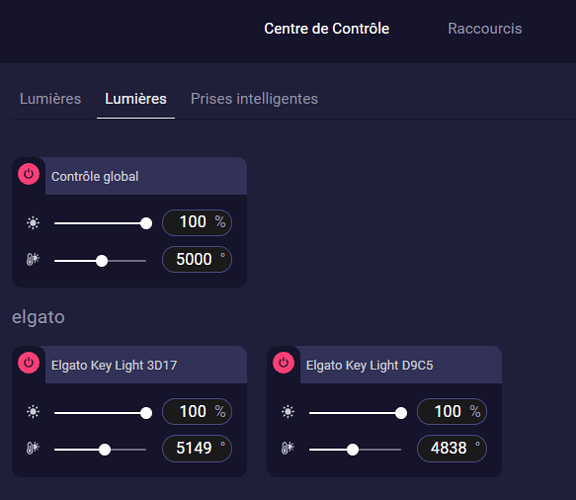Open the Centre de Contrôle tab

coord(327,29)
